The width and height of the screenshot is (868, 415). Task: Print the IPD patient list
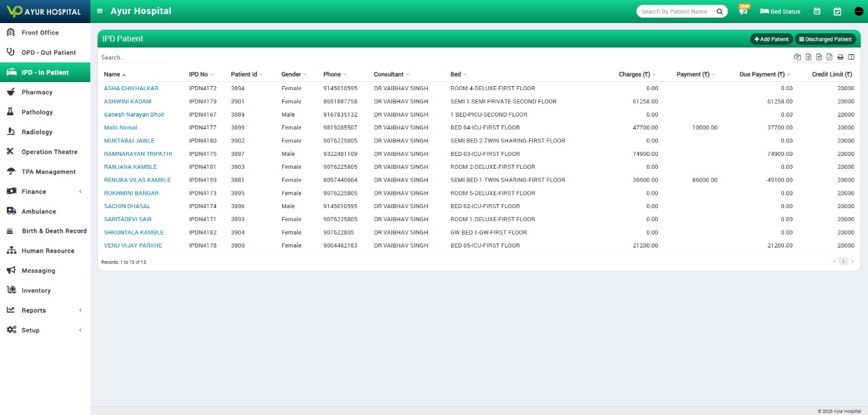tap(840, 57)
